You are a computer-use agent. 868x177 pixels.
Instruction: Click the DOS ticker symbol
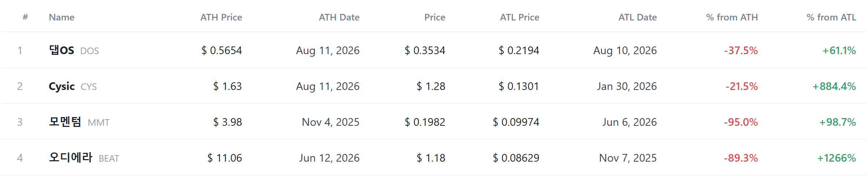coord(89,51)
